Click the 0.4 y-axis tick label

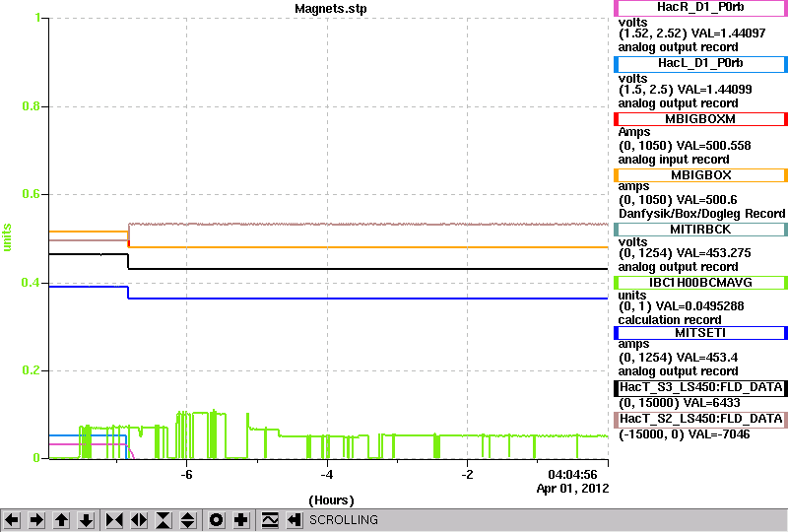click(32, 283)
